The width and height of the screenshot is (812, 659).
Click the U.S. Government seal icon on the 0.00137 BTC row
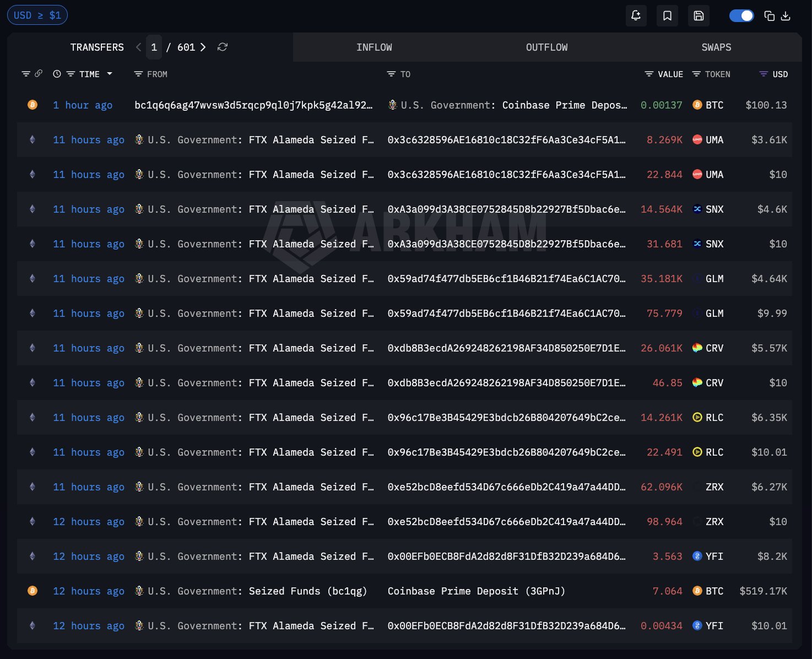pos(392,105)
